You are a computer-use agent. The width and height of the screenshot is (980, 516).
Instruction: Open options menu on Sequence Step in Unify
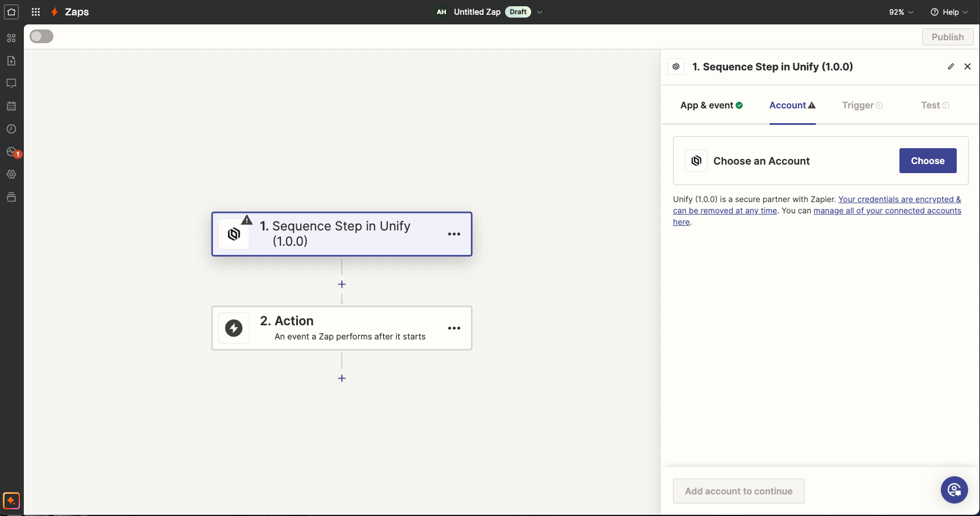click(x=453, y=233)
